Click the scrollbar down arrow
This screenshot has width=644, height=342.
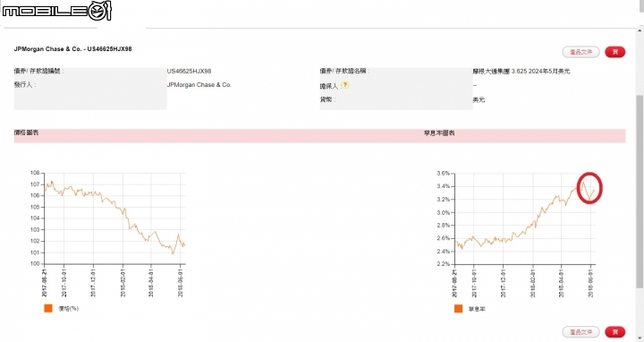tap(640, 338)
